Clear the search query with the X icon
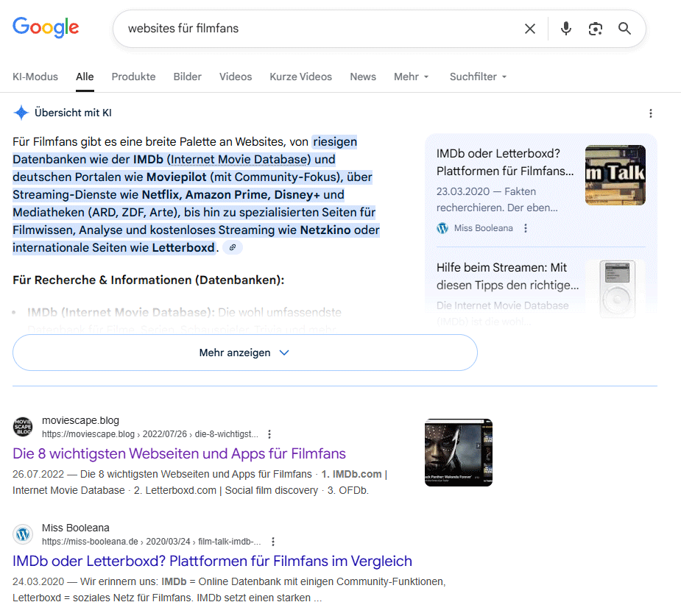The height and width of the screenshot is (616, 681). tap(530, 28)
